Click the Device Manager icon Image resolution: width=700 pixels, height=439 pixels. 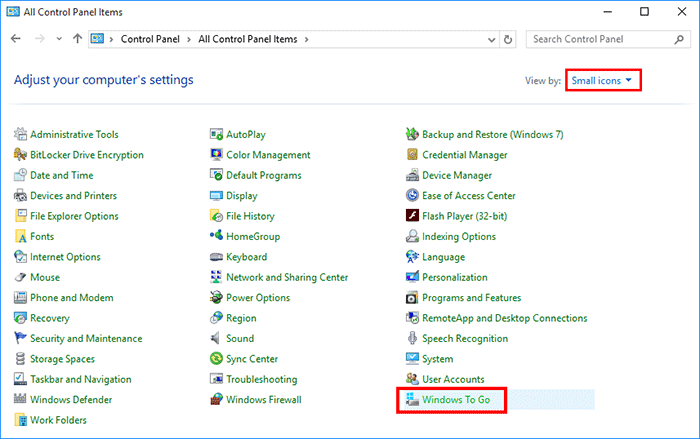412,175
